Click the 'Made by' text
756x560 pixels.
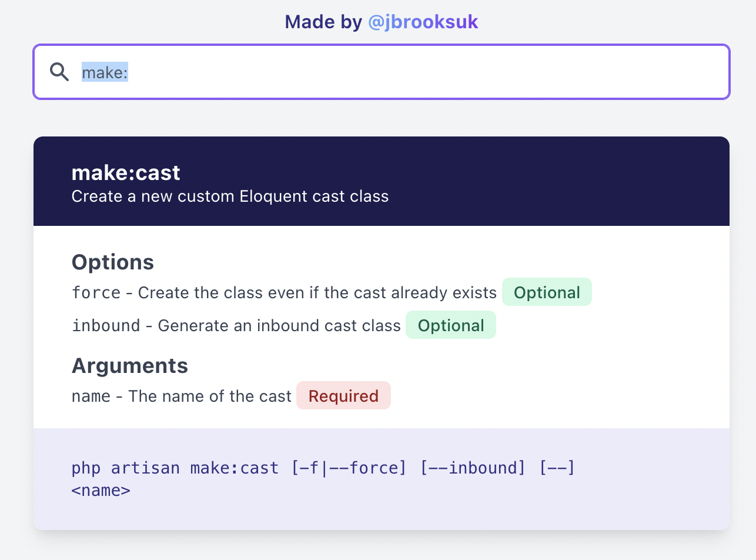pos(324,22)
